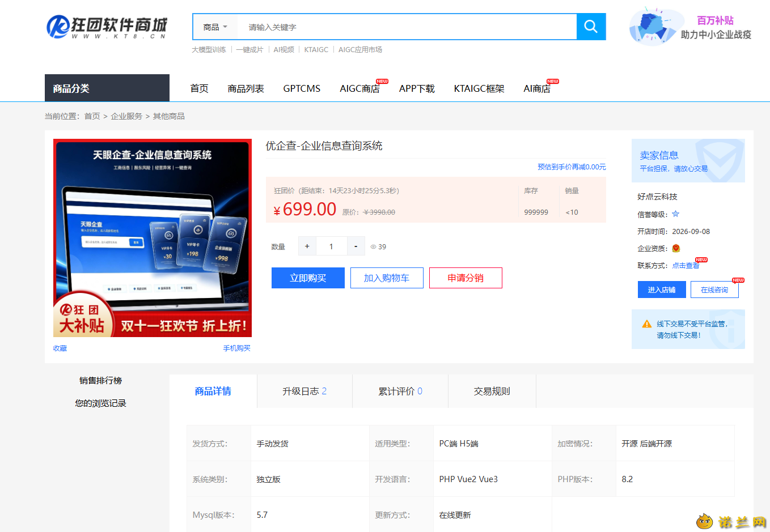Screen dimensions: 770x532
Task: Click AIGC应用市场 hot keyword link
Action: 360,50
